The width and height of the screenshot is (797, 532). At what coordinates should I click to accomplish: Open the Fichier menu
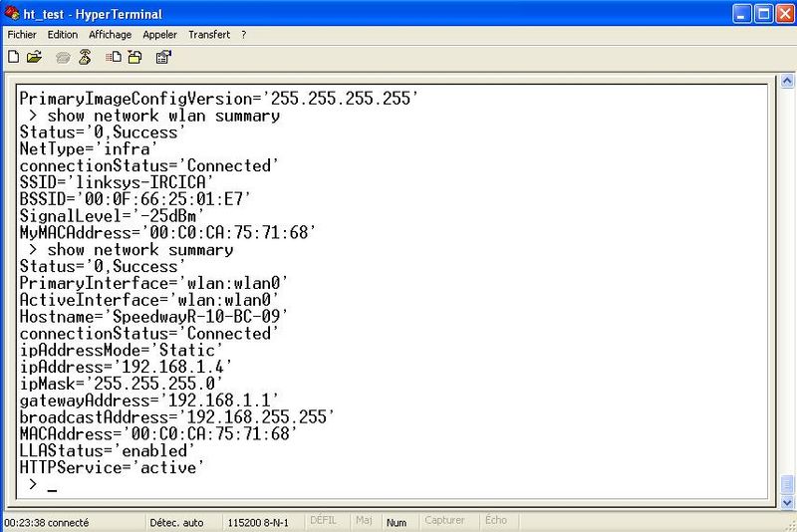(22, 34)
